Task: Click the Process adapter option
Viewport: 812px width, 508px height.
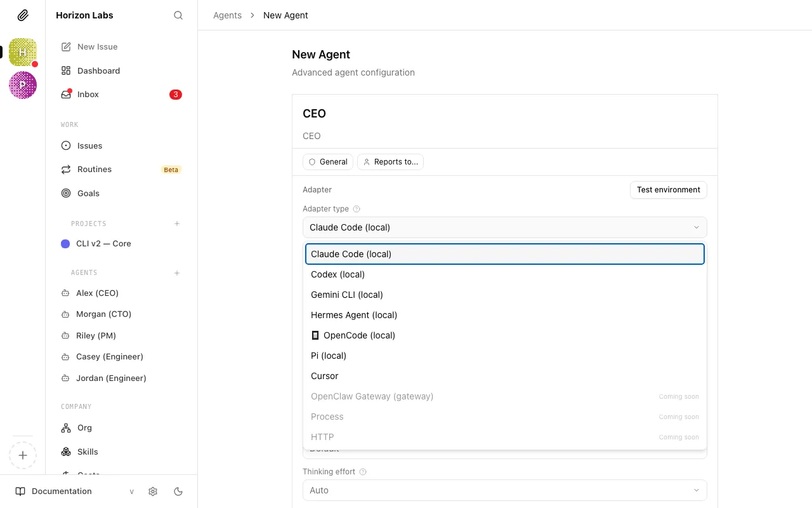Action: click(504, 417)
